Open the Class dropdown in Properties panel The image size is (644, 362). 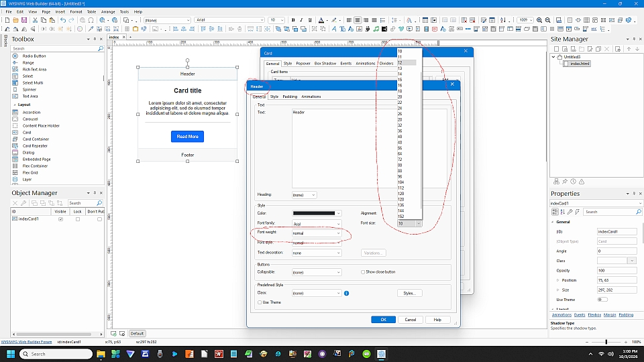[x=632, y=261]
